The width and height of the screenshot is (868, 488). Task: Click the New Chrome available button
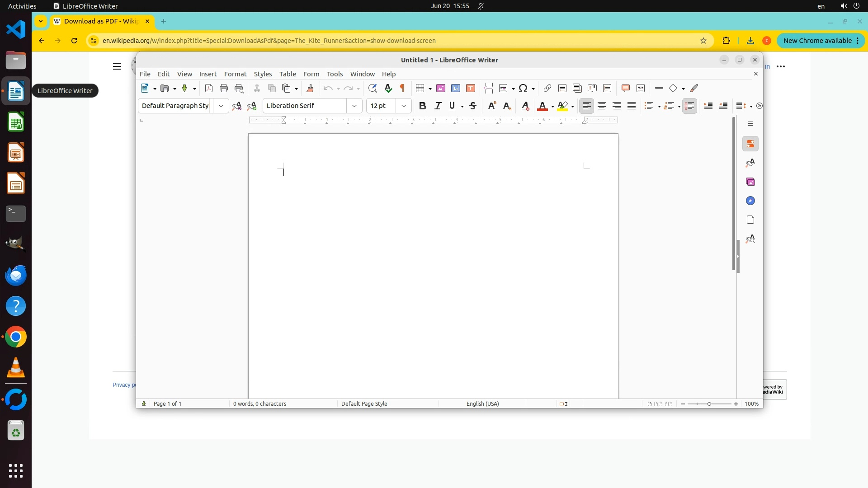point(817,41)
